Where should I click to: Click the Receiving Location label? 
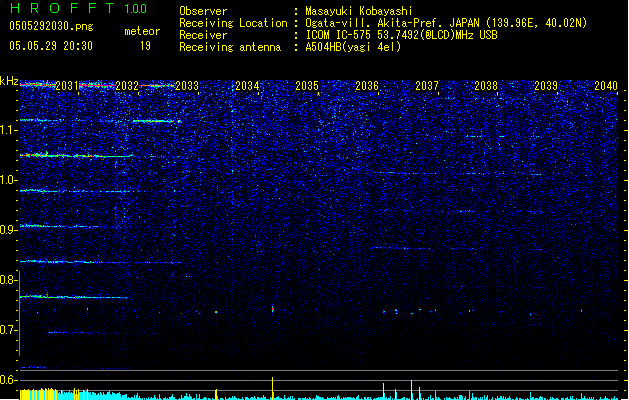pyautogui.click(x=233, y=23)
